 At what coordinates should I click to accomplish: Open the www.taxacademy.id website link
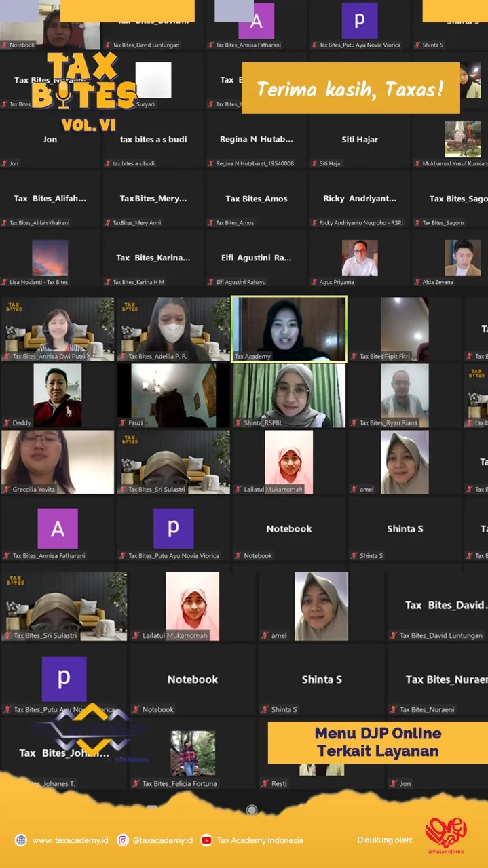70,840
